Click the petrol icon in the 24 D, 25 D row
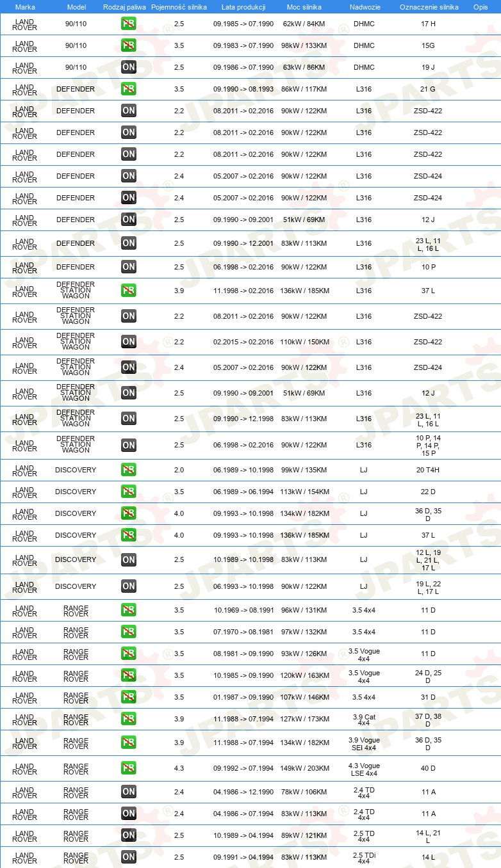 (x=129, y=675)
